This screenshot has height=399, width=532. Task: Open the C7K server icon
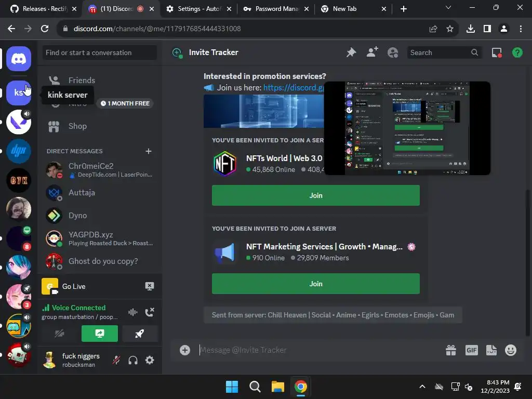19,180
